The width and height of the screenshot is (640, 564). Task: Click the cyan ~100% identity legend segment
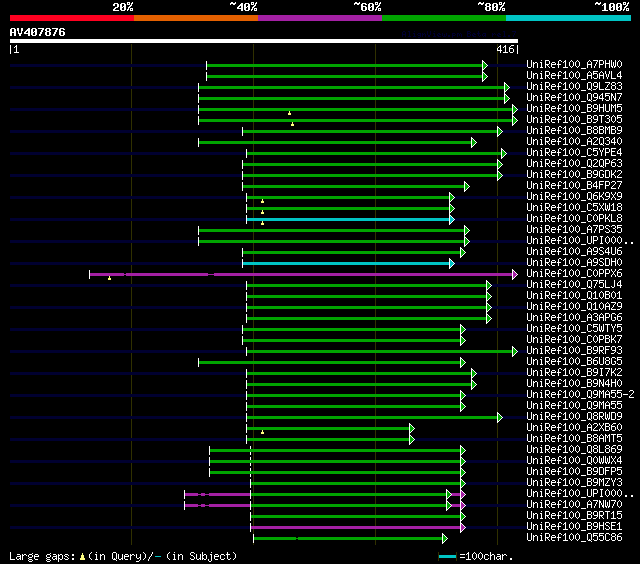point(569,18)
